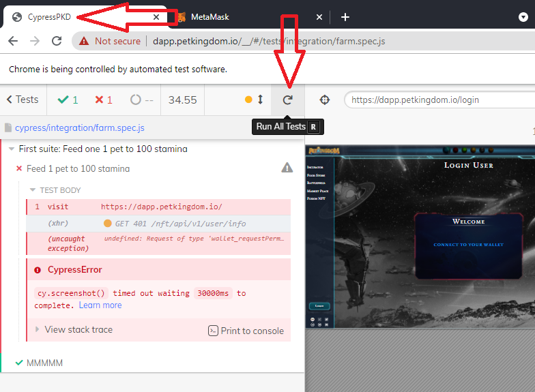Viewport: 535px width, 392px height.
Task: Switch to the MetaMask tab
Action: pyautogui.click(x=210, y=17)
